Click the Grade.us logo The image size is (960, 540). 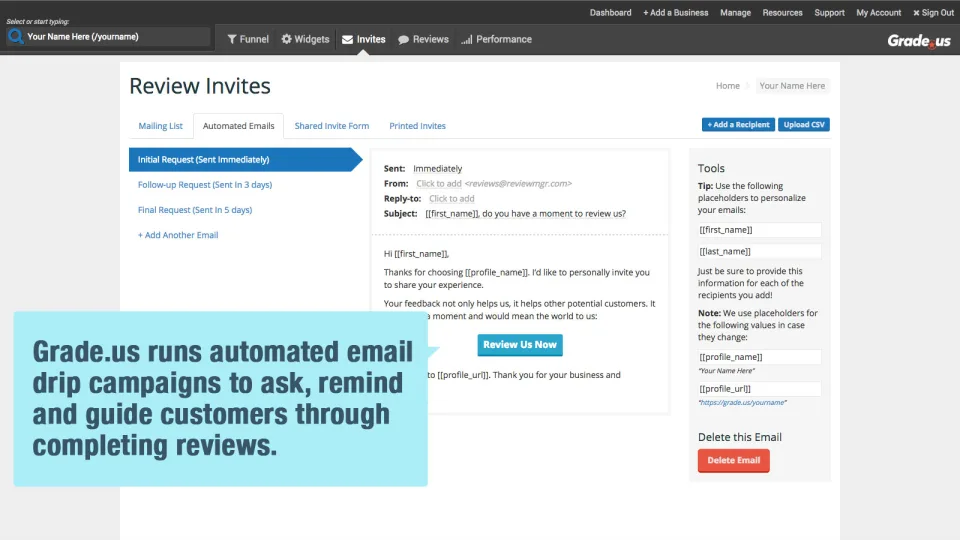click(x=919, y=41)
